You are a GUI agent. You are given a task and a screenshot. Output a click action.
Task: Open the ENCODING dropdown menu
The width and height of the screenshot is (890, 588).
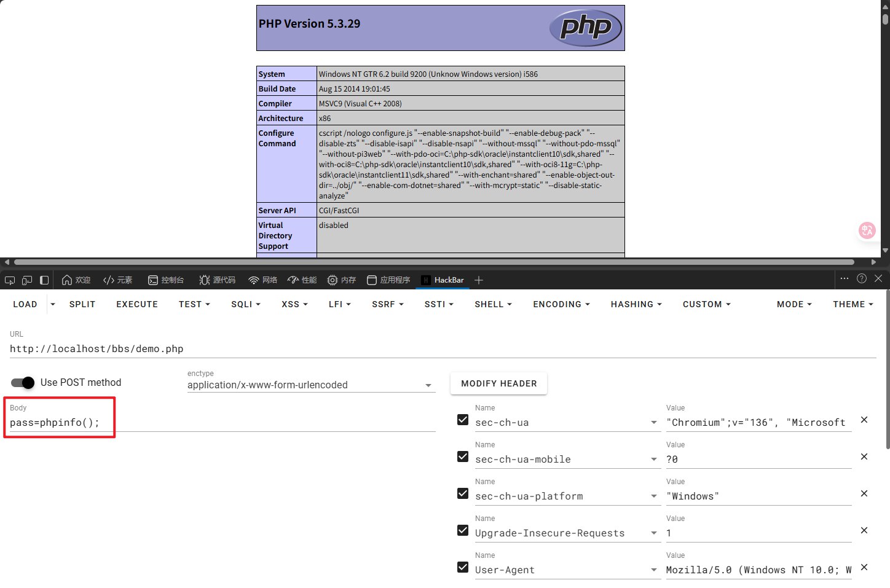click(561, 304)
